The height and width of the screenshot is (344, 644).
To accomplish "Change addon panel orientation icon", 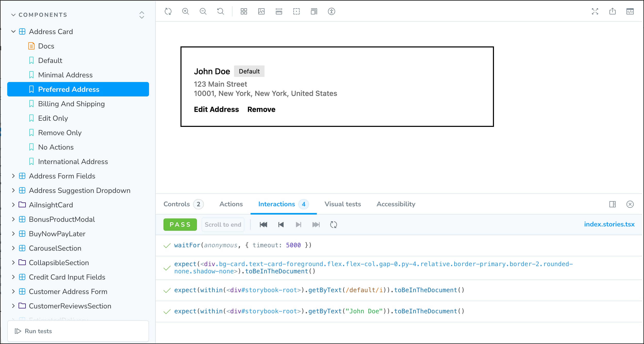I will click(613, 204).
